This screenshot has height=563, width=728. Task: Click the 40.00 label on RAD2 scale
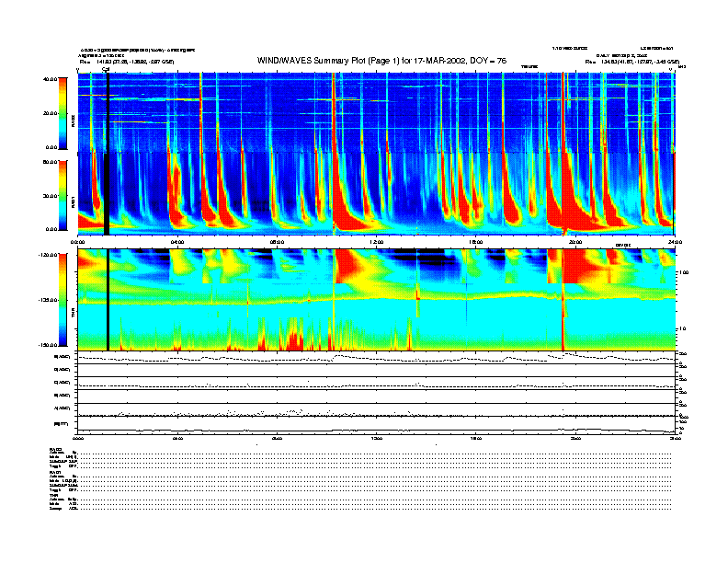pos(50,79)
